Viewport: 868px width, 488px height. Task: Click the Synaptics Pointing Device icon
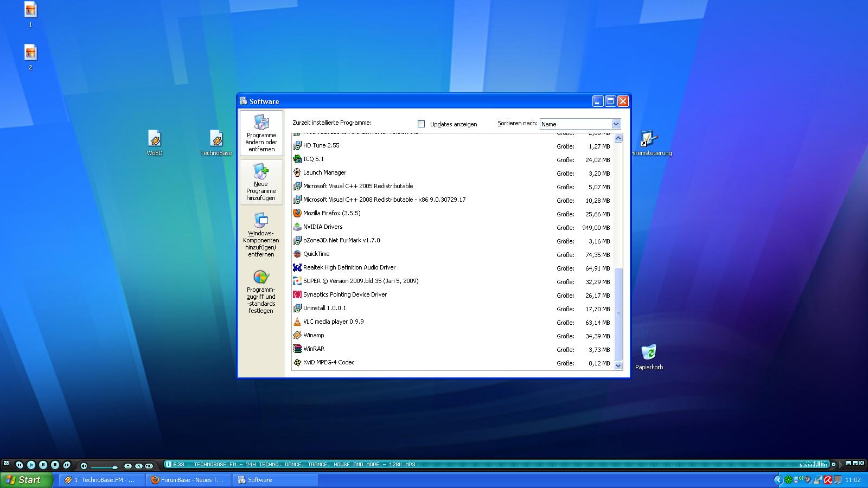[x=297, y=294]
